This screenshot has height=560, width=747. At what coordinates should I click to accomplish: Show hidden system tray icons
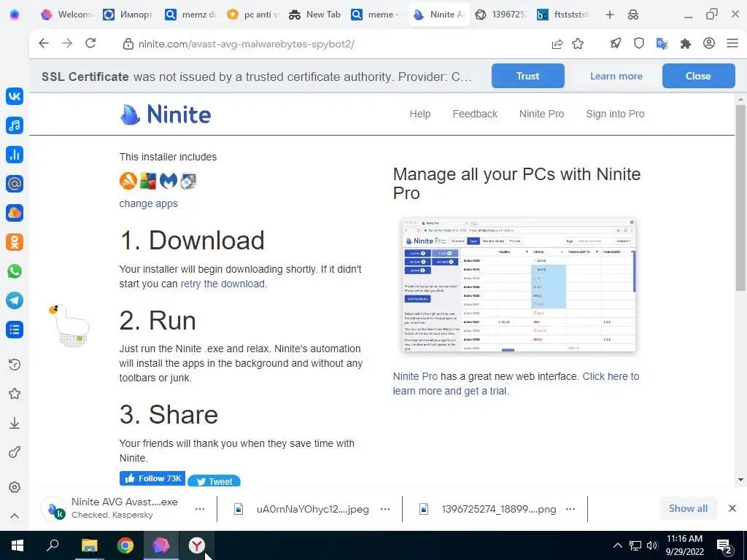coord(617,545)
